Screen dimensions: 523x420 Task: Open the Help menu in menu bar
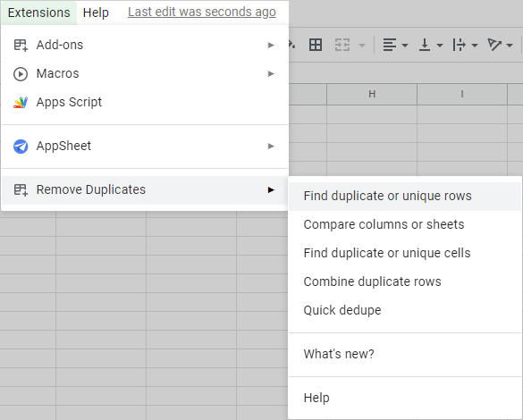[x=96, y=13]
